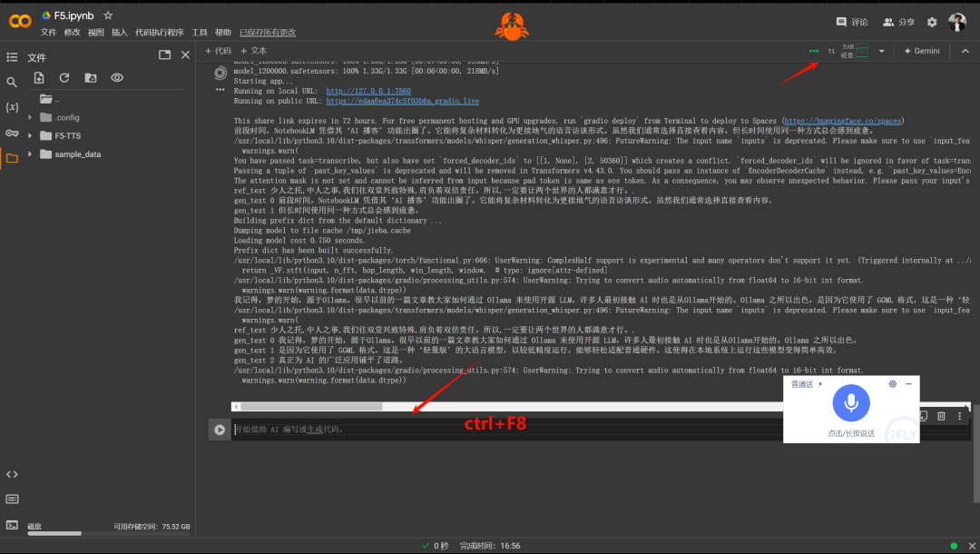Open the table of contents sidebar panel
Screen dimensions: 980x554
click(x=12, y=56)
